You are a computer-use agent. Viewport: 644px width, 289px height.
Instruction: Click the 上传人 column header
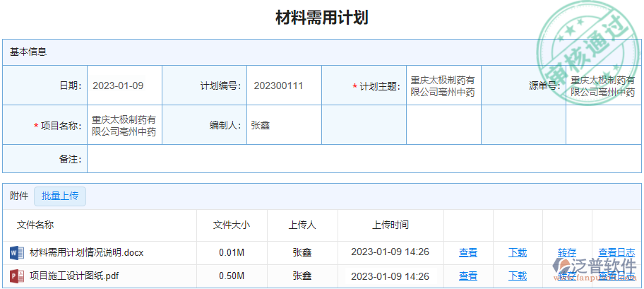click(302, 225)
